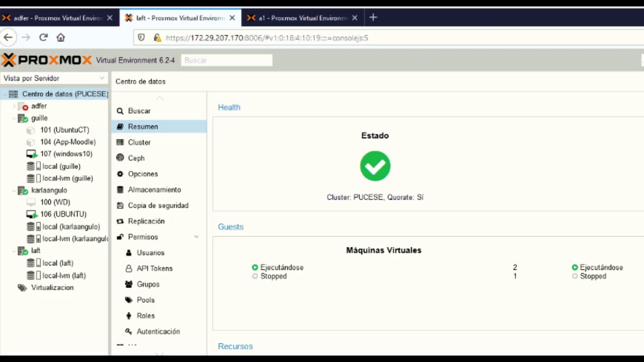Click the karlaangulo node icon
Viewport: 644px width, 362px height.
coord(23,191)
